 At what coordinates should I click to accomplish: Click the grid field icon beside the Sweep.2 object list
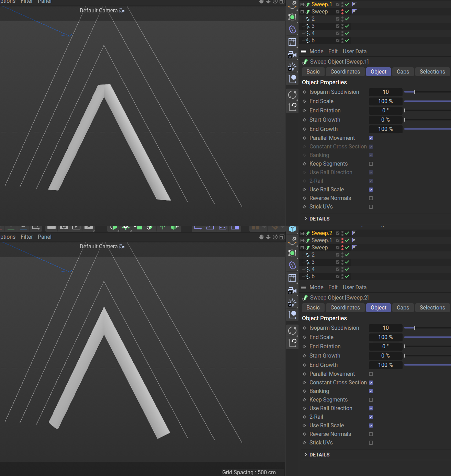(x=292, y=278)
